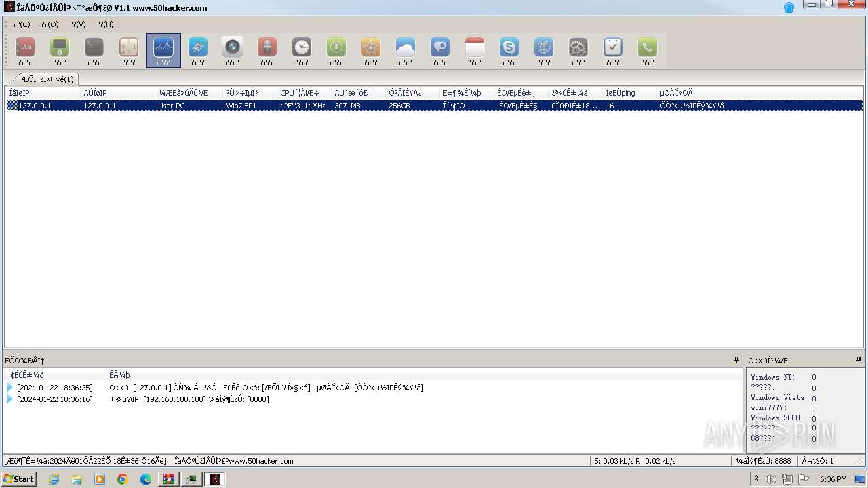
Task: Open the ??(V) menu
Action: point(77,24)
